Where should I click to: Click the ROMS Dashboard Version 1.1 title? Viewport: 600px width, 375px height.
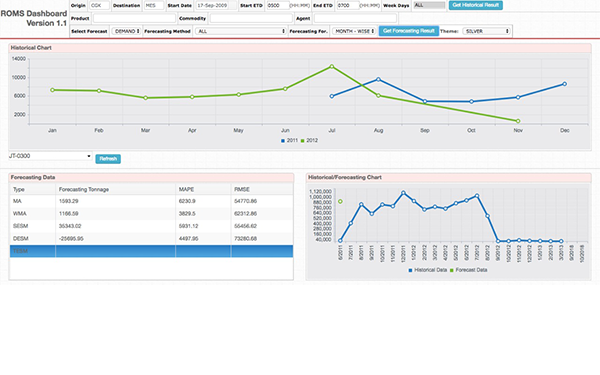tap(34, 18)
